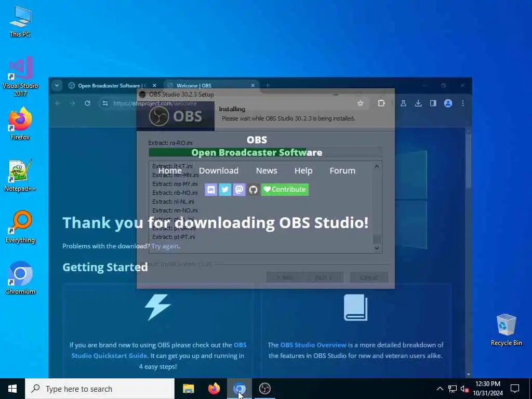Toggle the side panel icon in Chromium
Screen dimensions: 532x399
[x=433, y=103]
